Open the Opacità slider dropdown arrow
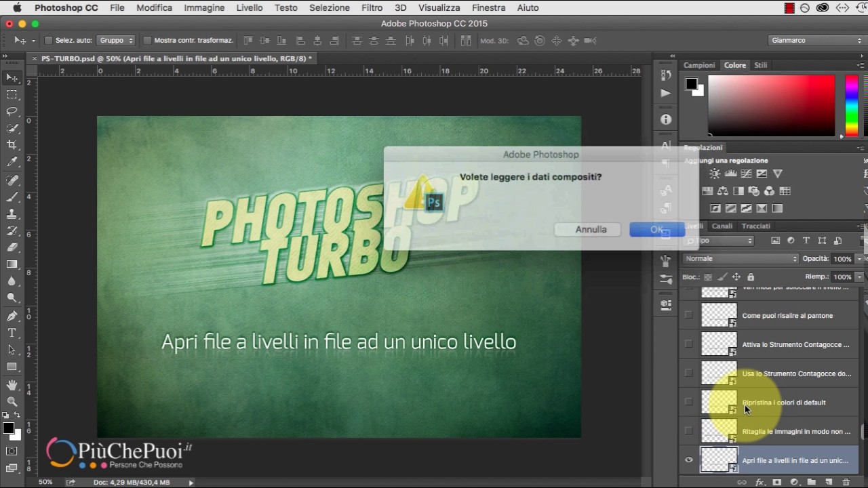Screen dimensions: 868x488 coord(860,259)
